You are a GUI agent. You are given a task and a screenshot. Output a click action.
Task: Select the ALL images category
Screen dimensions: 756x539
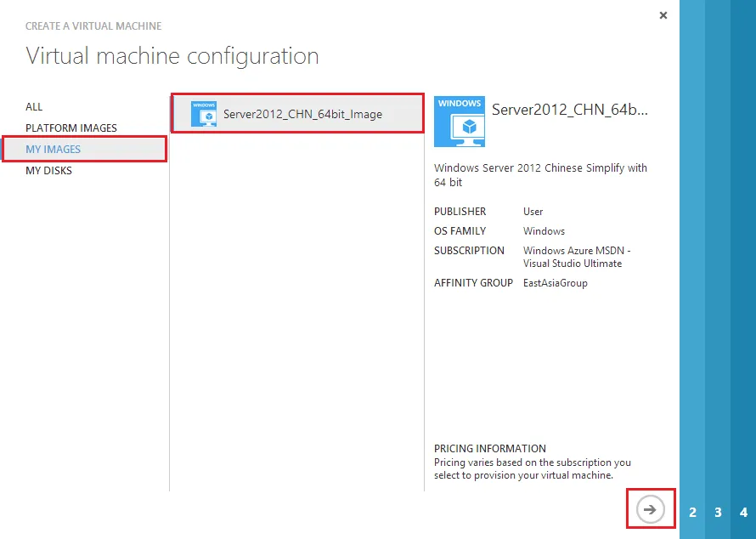tap(34, 106)
